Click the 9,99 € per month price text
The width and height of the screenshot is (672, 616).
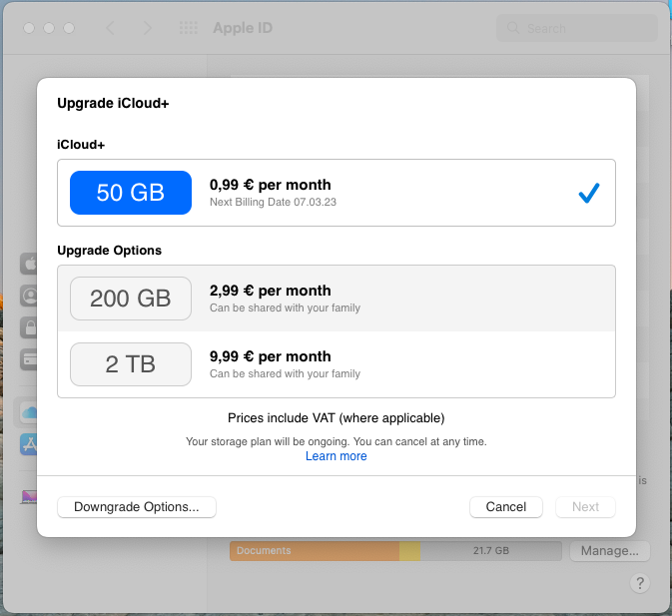270,356
